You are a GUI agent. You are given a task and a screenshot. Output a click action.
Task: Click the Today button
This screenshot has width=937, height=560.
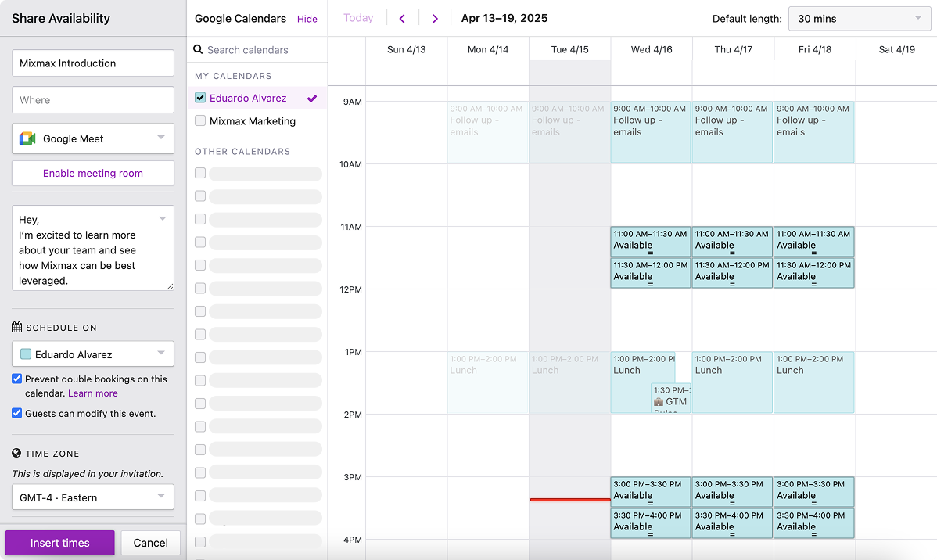tap(358, 18)
